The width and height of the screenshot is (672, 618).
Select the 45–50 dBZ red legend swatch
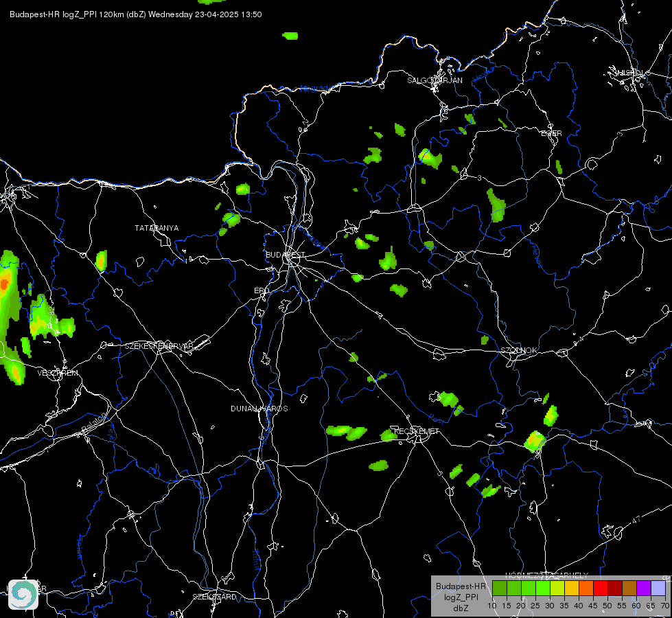[x=601, y=588]
